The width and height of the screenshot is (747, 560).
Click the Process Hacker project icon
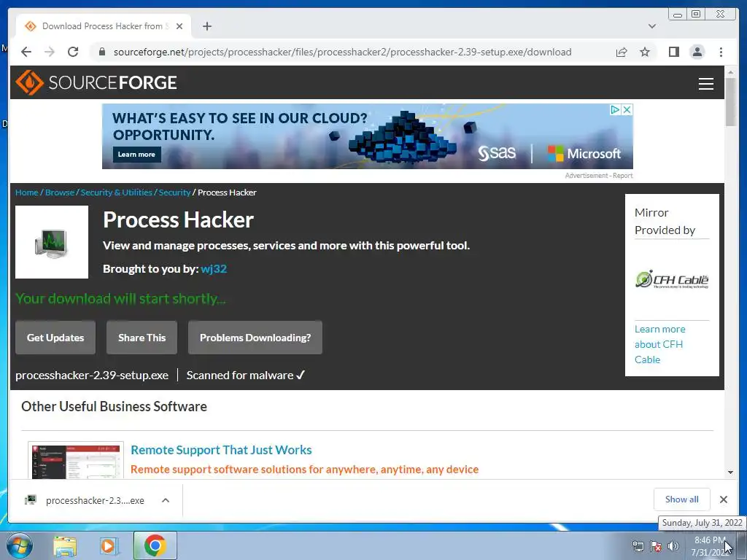(x=52, y=242)
